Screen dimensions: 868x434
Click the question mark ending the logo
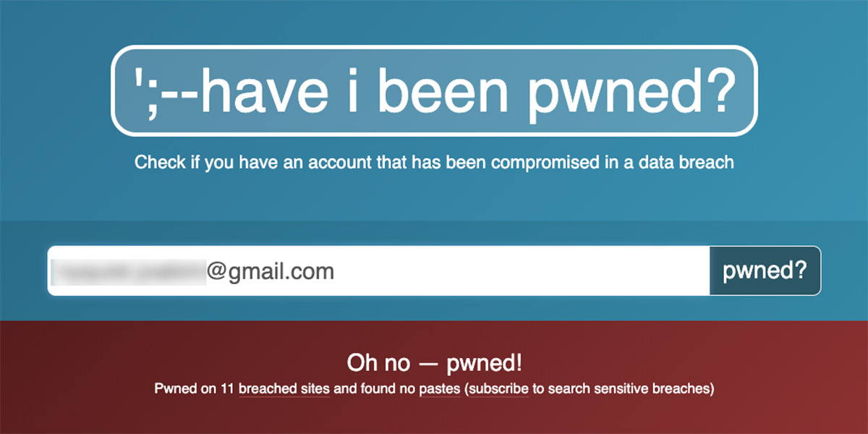coord(710,90)
